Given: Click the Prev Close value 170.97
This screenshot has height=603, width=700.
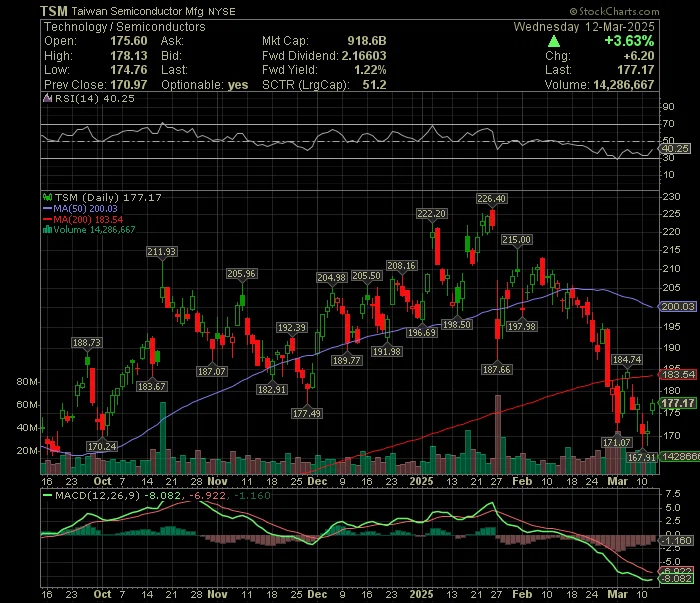Looking at the screenshot, I should tap(129, 85).
